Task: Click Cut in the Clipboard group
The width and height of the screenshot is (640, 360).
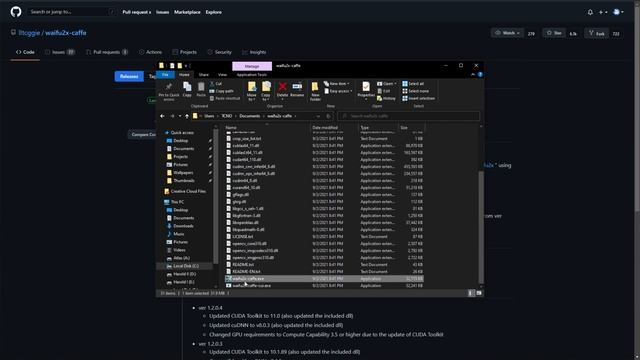Action: [216, 84]
